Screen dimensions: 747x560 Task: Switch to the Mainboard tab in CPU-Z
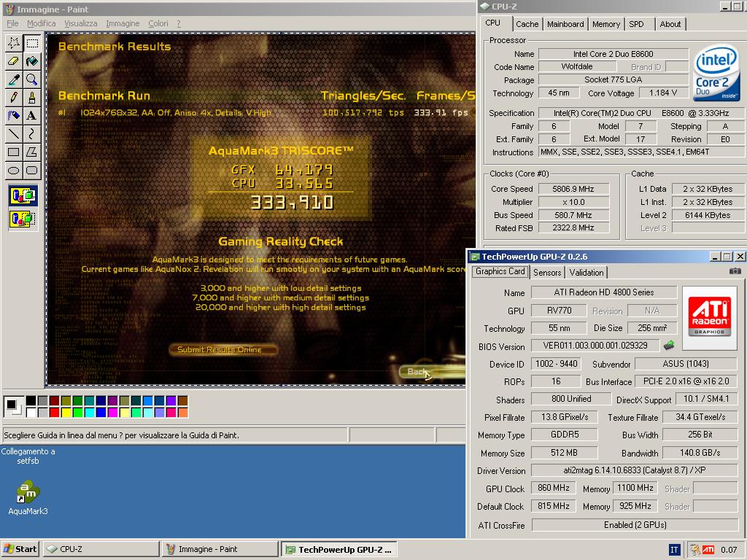[565, 24]
